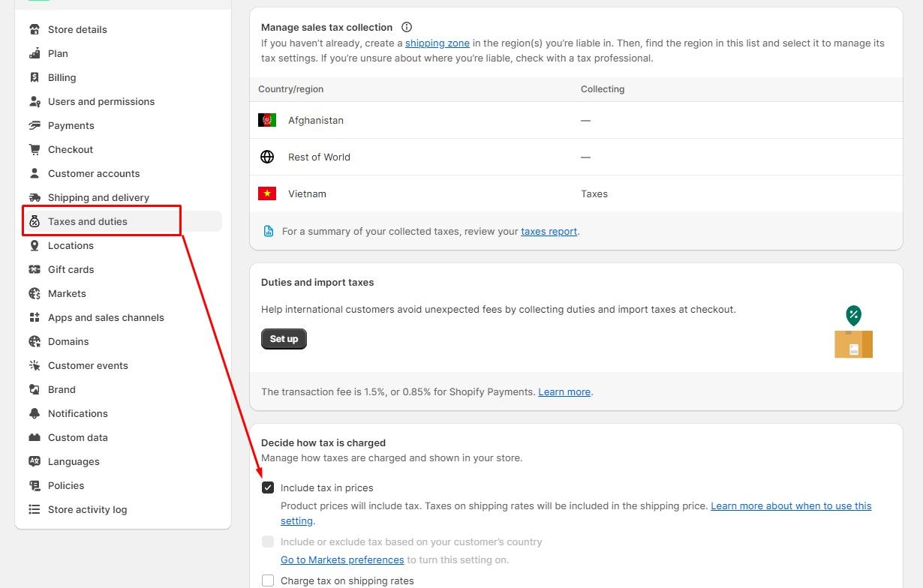
Task: Click the Store details shop icon
Action: [x=35, y=29]
